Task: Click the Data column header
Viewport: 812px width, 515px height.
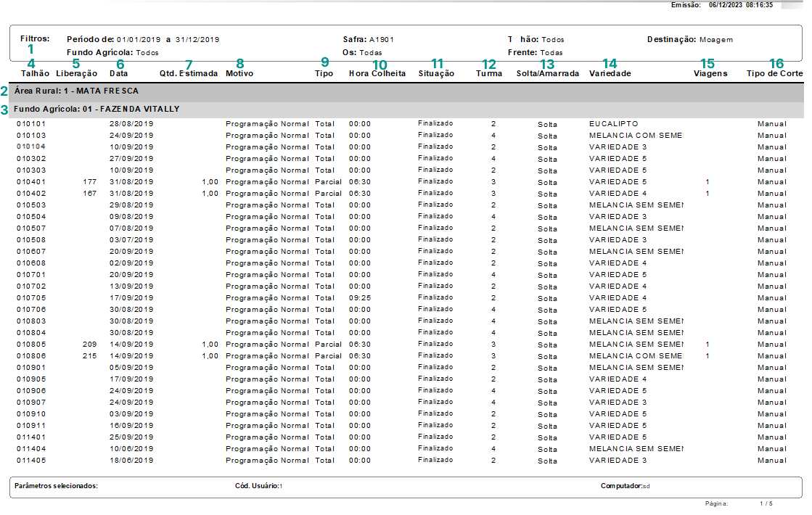Action: [x=118, y=73]
